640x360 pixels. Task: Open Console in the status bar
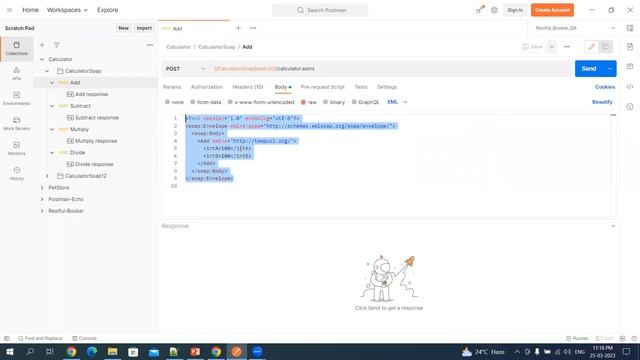[84, 338]
